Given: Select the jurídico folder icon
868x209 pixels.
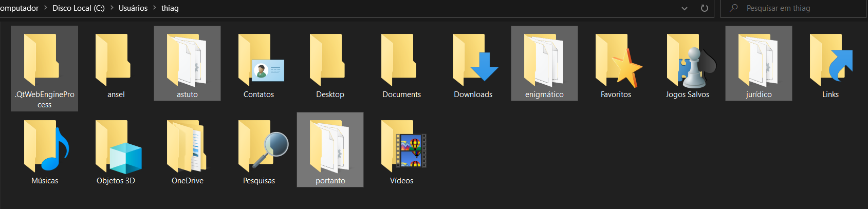Looking at the screenshot, I should click(759, 60).
